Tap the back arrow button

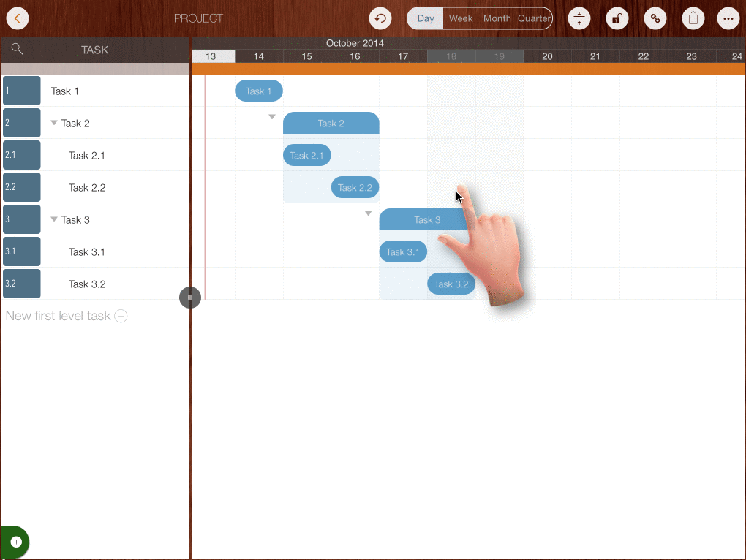tap(18, 18)
